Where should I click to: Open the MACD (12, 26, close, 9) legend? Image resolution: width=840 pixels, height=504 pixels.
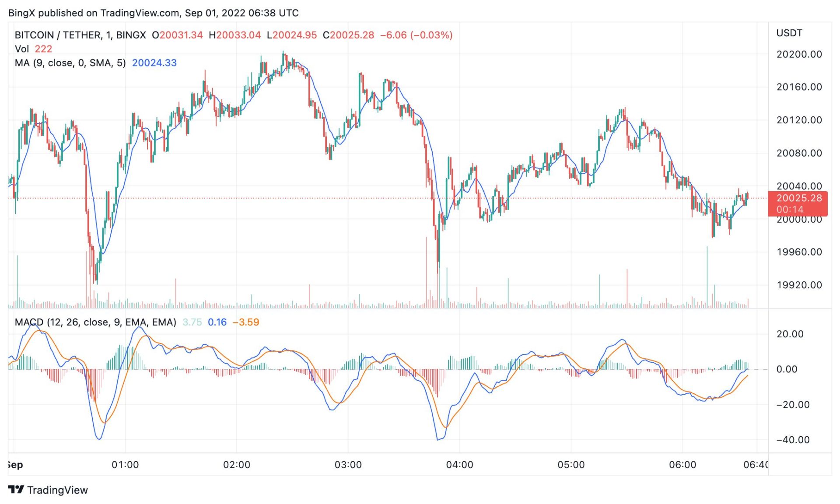pos(95,322)
